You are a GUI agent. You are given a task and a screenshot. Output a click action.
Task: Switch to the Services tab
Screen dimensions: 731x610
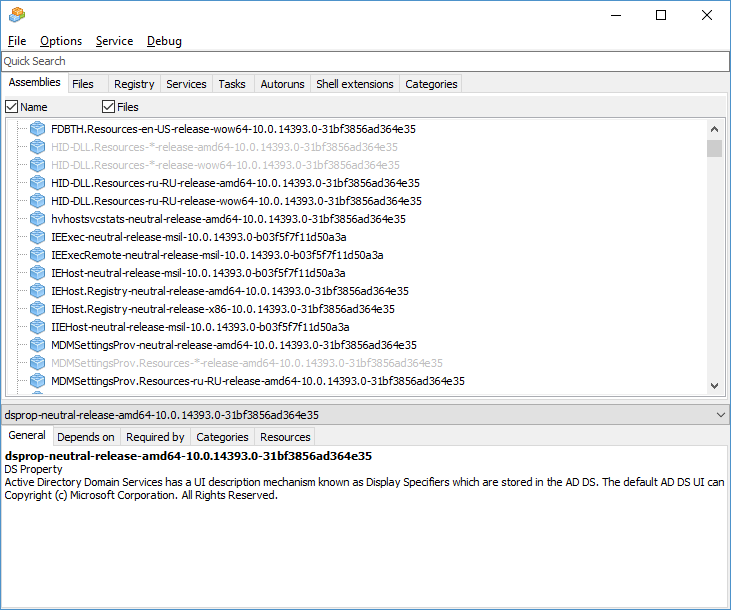click(186, 84)
